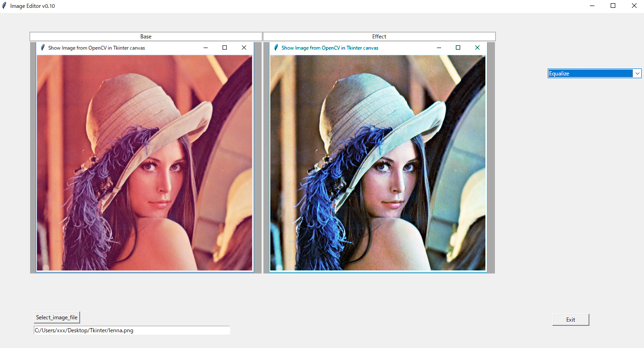The height and width of the screenshot is (348, 644).
Task: Select the Equalize text in the combo box
Action: click(x=559, y=74)
